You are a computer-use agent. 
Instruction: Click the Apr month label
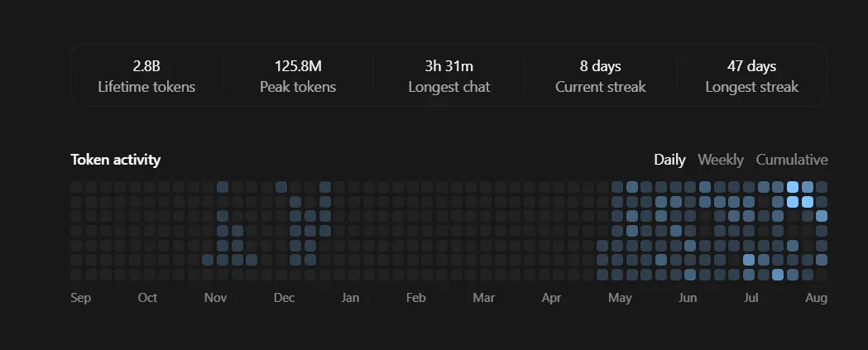click(x=551, y=298)
